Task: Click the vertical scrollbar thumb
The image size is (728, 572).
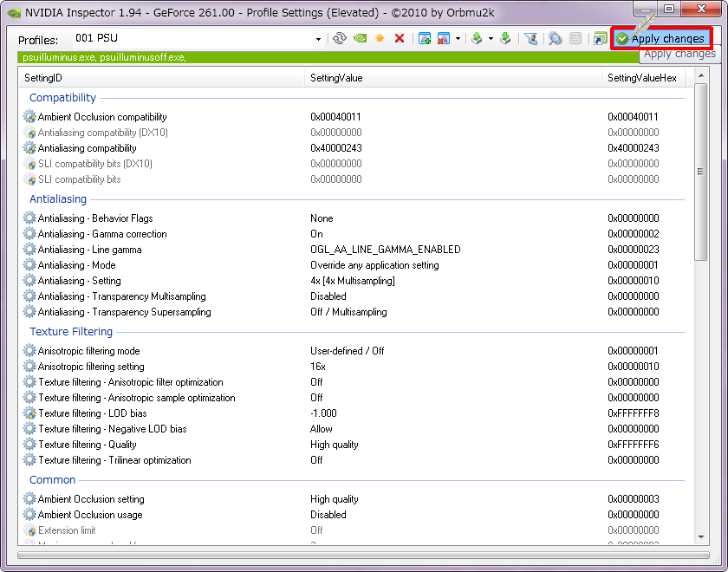Action: [x=701, y=172]
